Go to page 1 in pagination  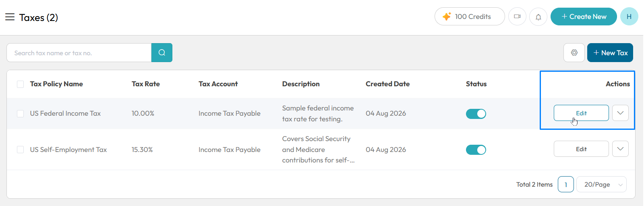(x=566, y=184)
